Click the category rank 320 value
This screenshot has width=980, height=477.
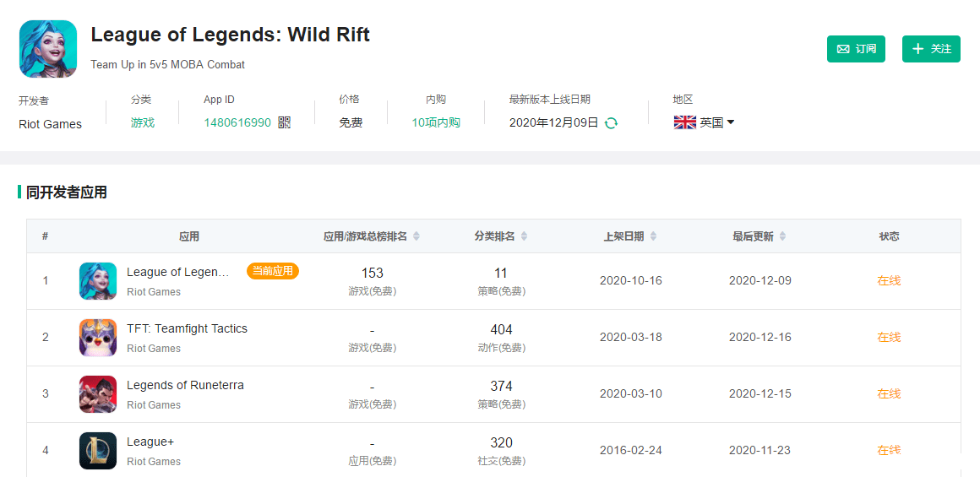pyautogui.click(x=501, y=442)
